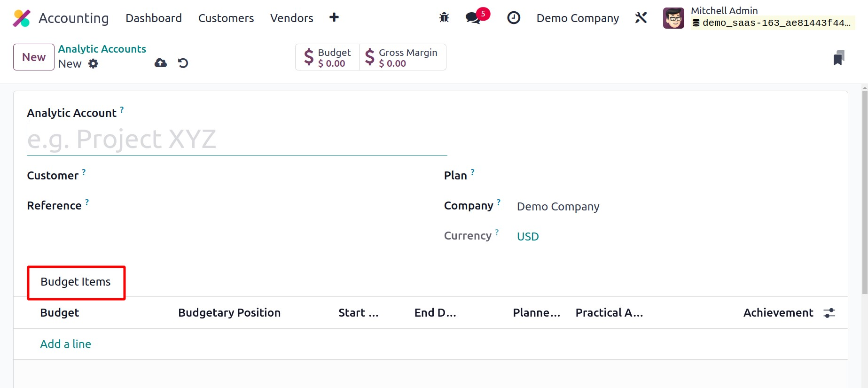Screen dimensions: 868x388
Task: Click the Add a line link
Action: [66, 344]
